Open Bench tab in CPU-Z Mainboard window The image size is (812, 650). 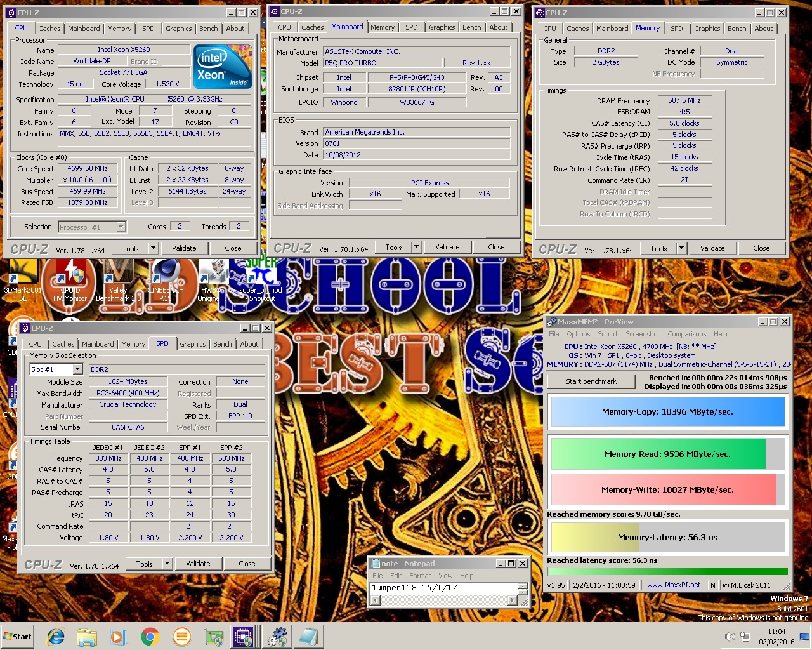click(x=471, y=27)
